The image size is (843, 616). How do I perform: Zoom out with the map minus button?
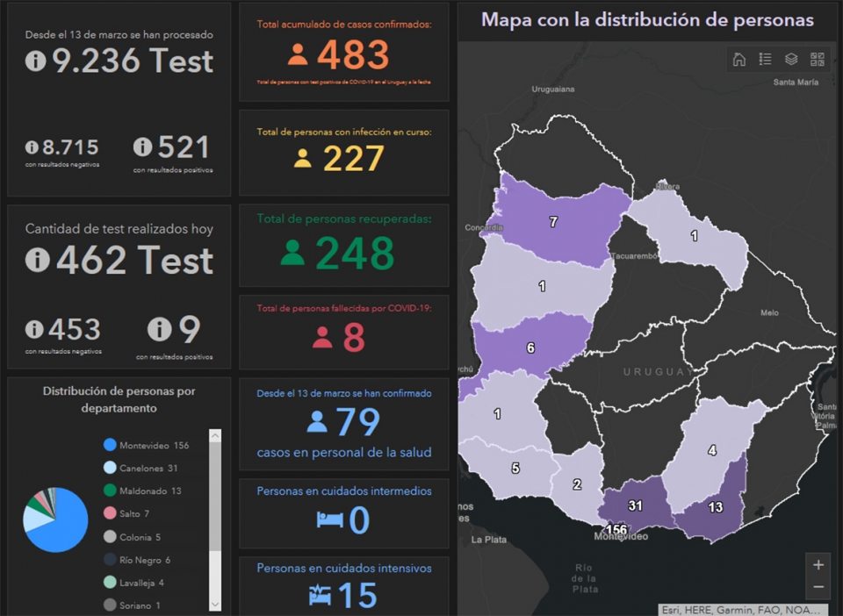click(818, 587)
